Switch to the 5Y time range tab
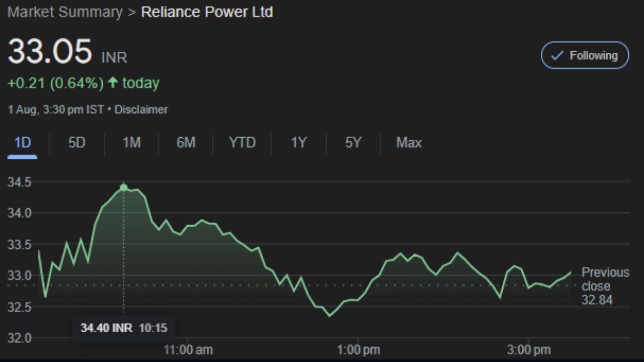The image size is (644, 362). coord(353,143)
